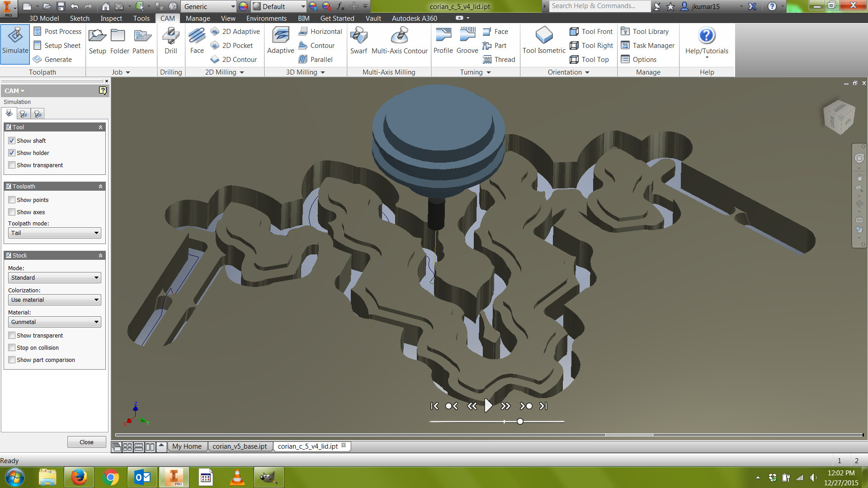This screenshot has width=868, height=488.
Task: Click the Simulate tool
Action: tap(15, 43)
